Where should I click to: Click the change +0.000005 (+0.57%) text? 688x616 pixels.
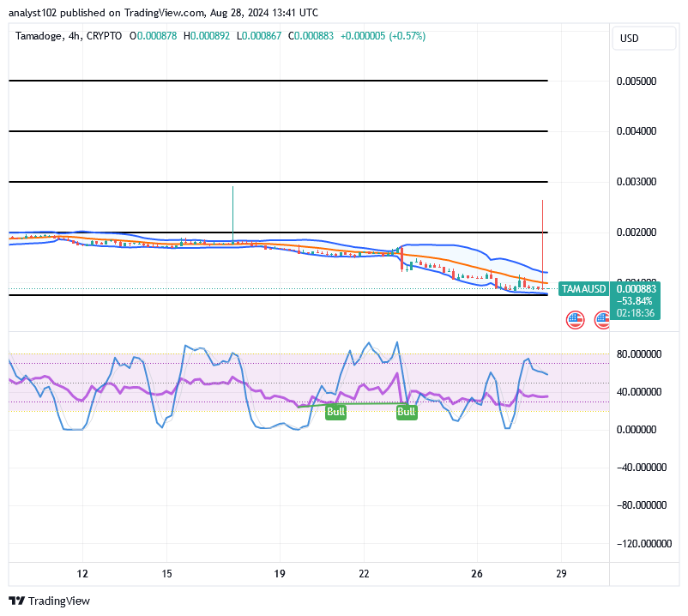click(x=383, y=36)
